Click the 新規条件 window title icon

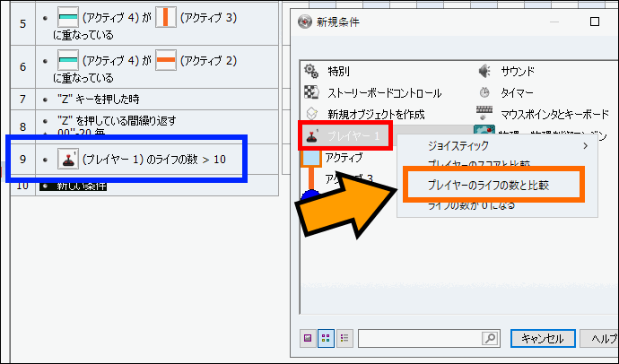(x=305, y=22)
